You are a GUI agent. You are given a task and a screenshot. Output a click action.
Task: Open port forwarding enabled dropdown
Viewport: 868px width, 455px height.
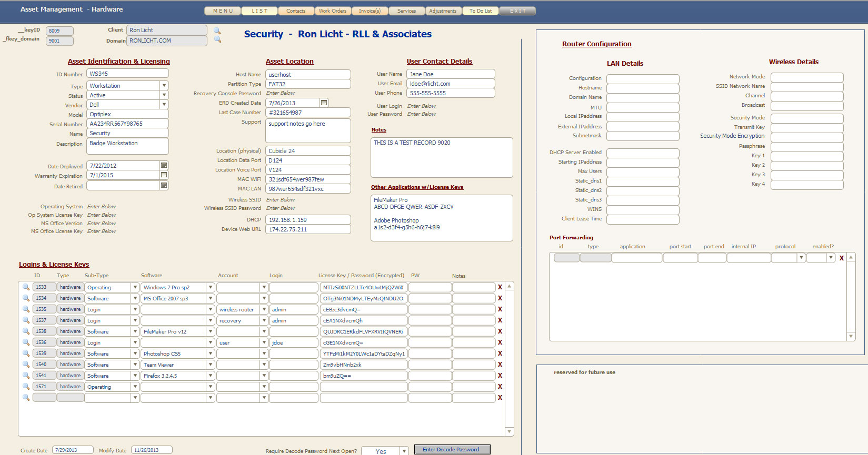point(831,258)
